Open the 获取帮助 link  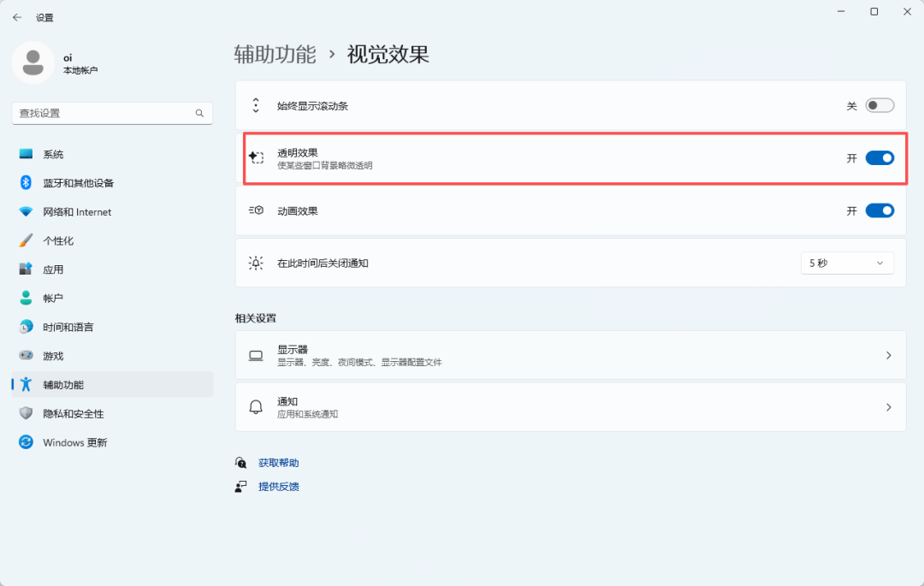click(x=279, y=463)
